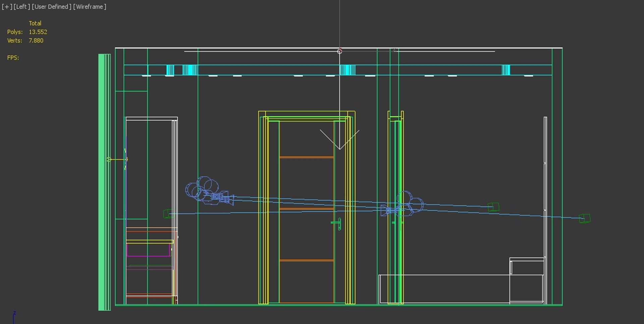Click the white arrowhead of the ceiling light
This screenshot has height=324, width=644.
click(x=339, y=140)
